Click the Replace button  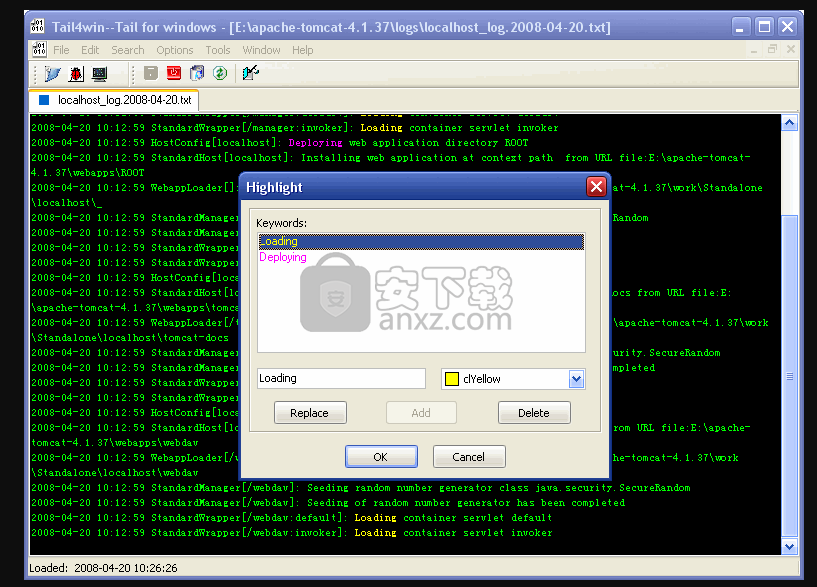point(310,413)
